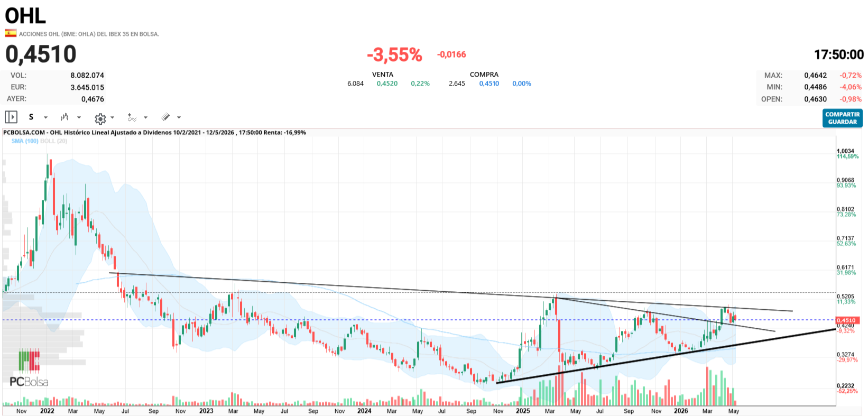Click the VENTA column header
This screenshot has height=416, width=868.
point(383,75)
